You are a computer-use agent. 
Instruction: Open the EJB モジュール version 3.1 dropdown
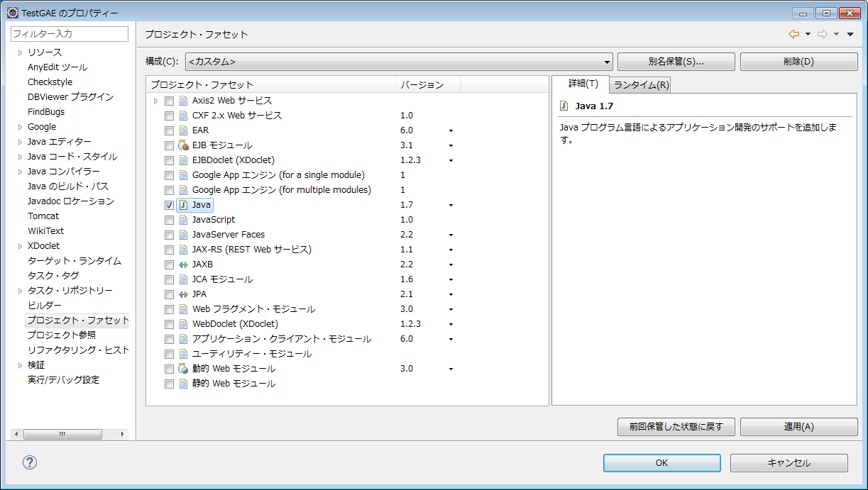(x=451, y=146)
